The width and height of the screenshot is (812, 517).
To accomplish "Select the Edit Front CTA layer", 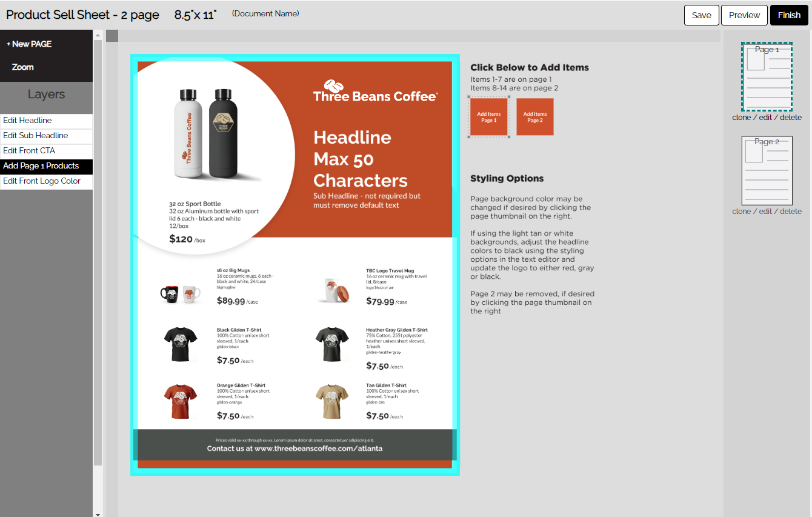I will click(46, 151).
